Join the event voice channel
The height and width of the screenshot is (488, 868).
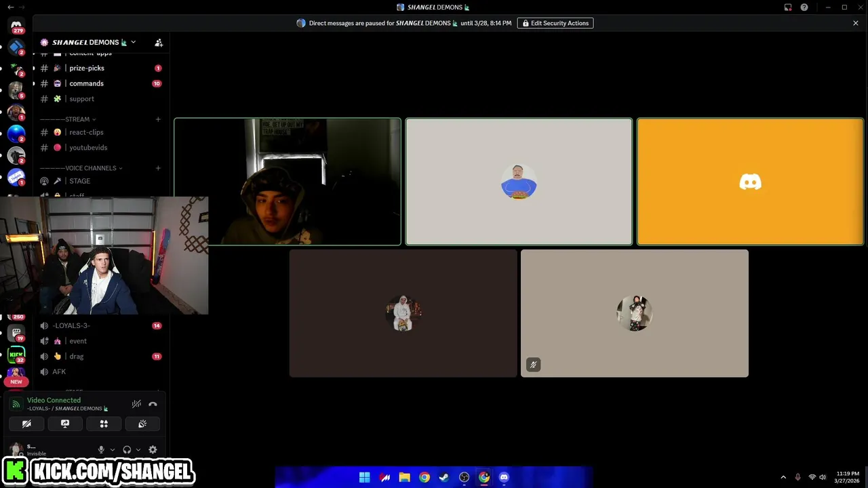pyautogui.click(x=100, y=341)
